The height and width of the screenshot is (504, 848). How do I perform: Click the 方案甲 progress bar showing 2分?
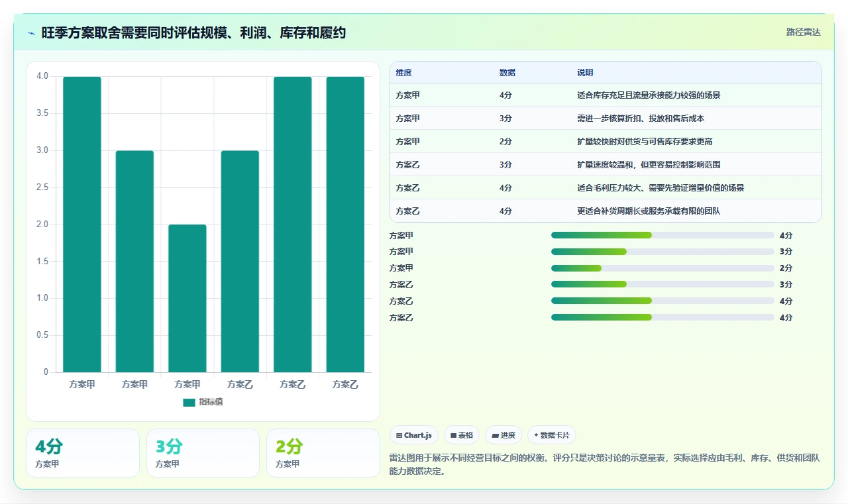pyautogui.click(x=662, y=268)
